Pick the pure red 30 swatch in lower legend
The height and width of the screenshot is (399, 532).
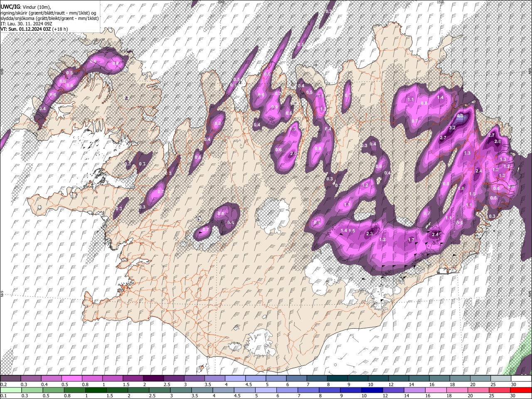coord(521,390)
